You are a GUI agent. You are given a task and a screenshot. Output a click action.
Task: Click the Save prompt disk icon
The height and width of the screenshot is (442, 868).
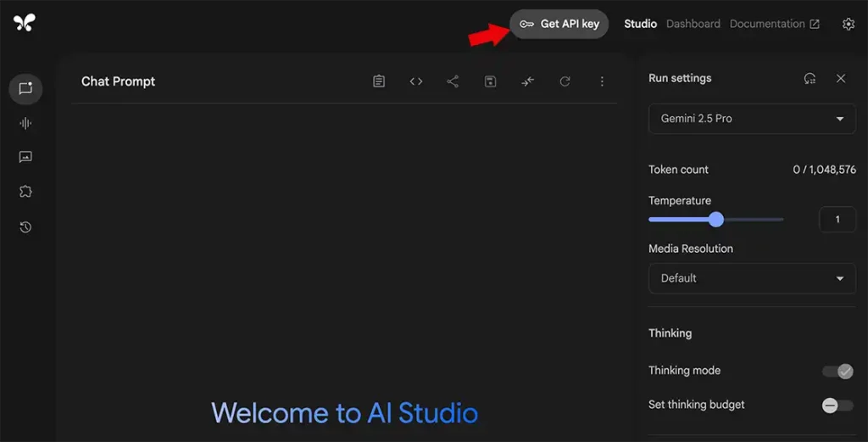pyautogui.click(x=490, y=81)
